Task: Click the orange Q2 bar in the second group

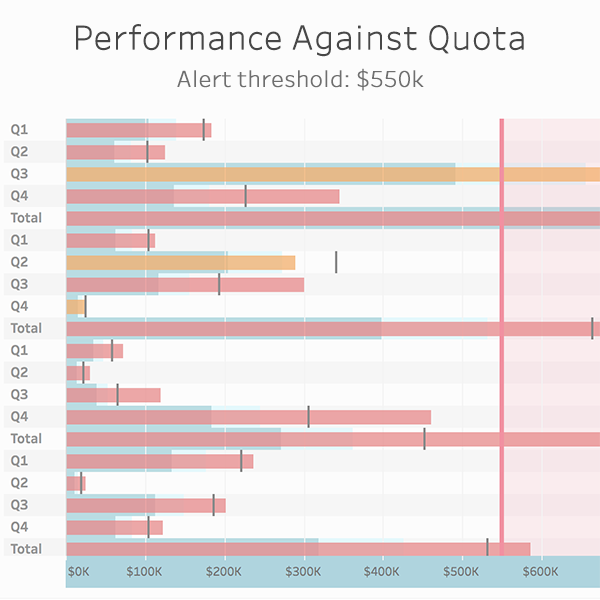Action: (180, 262)
